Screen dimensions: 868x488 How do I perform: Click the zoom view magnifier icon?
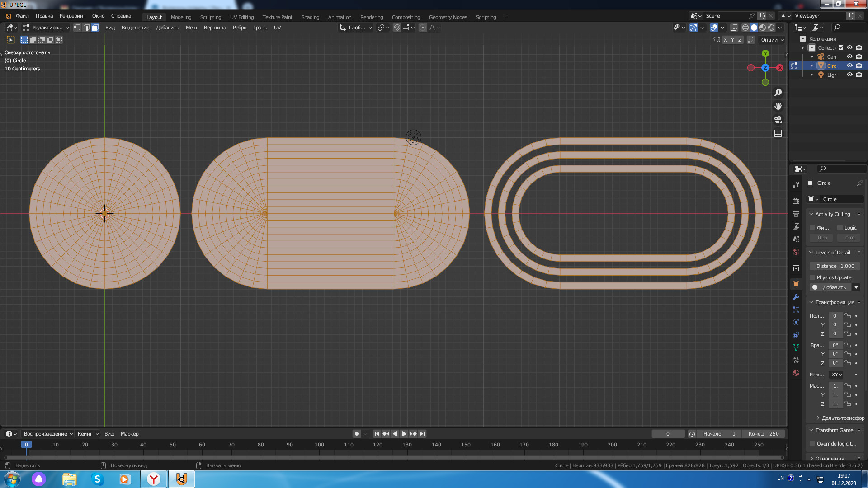coord(778,93)
